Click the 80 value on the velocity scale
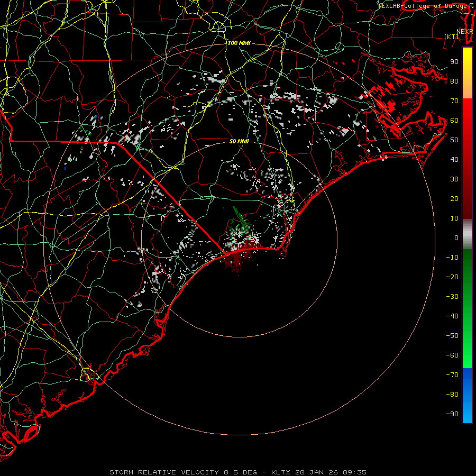 point(454,81)
